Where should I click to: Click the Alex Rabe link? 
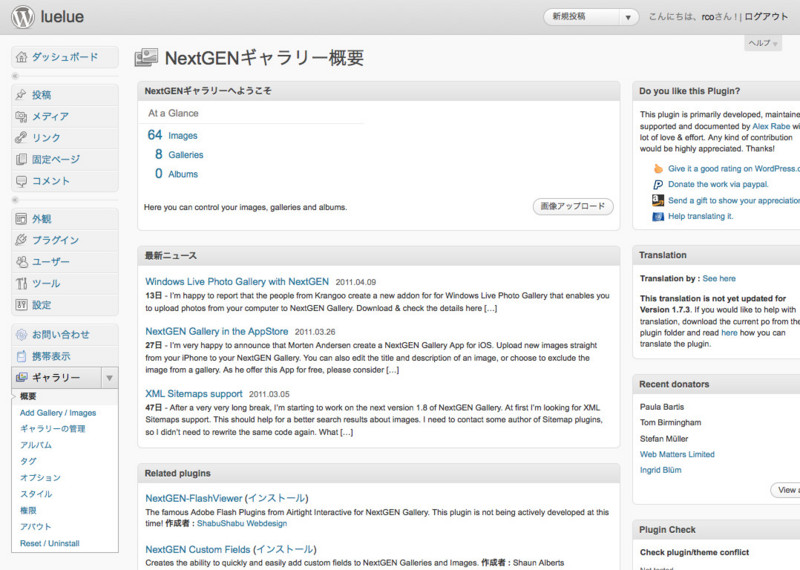point(771,126)
